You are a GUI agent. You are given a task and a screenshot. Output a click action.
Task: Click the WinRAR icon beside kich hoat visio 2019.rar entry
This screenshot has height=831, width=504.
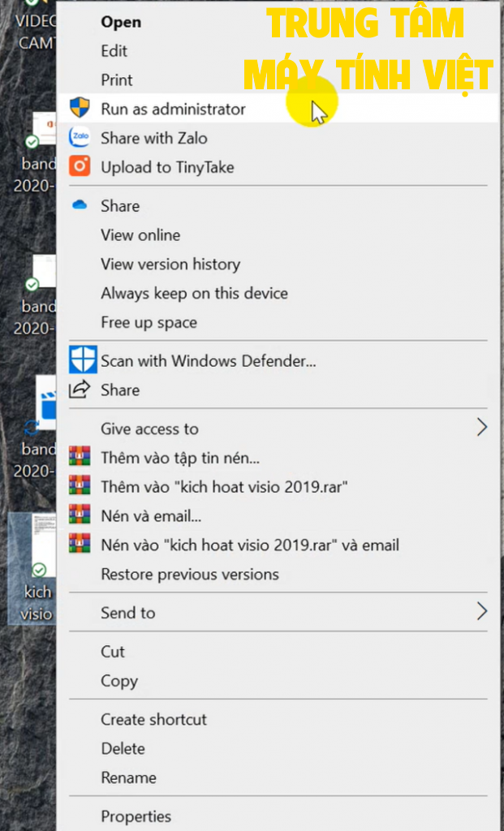coord(82,487)
